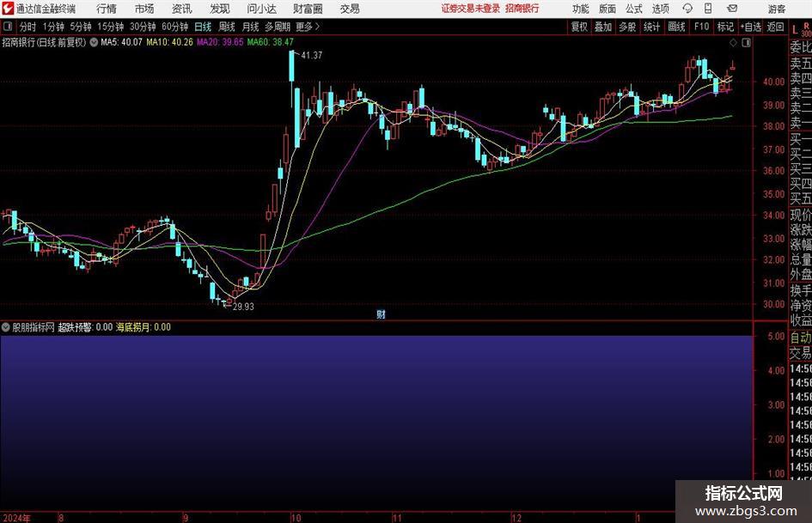The height and width of the screenshot is (523, 812).
Task: Click the 招商银行(日线 前复权) chart title
Action: (x=44, y=42)
